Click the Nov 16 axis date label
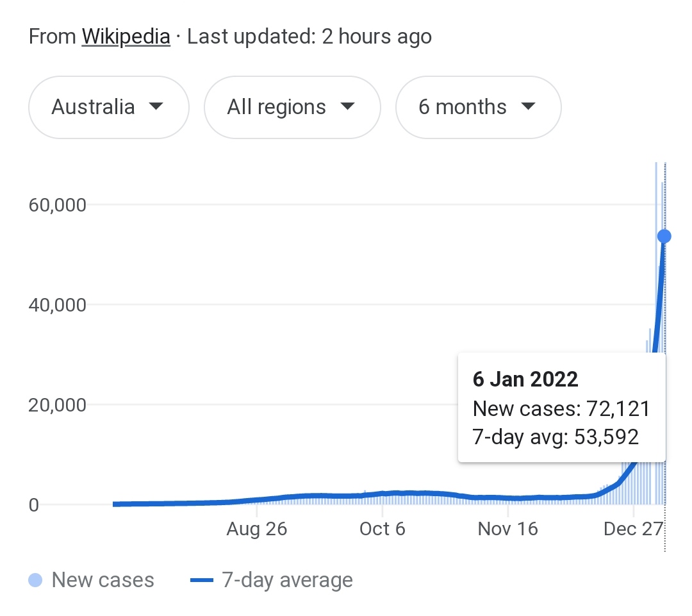Image resolution: width=692 pixels, height=616 pixels. [x=508, y=529]
